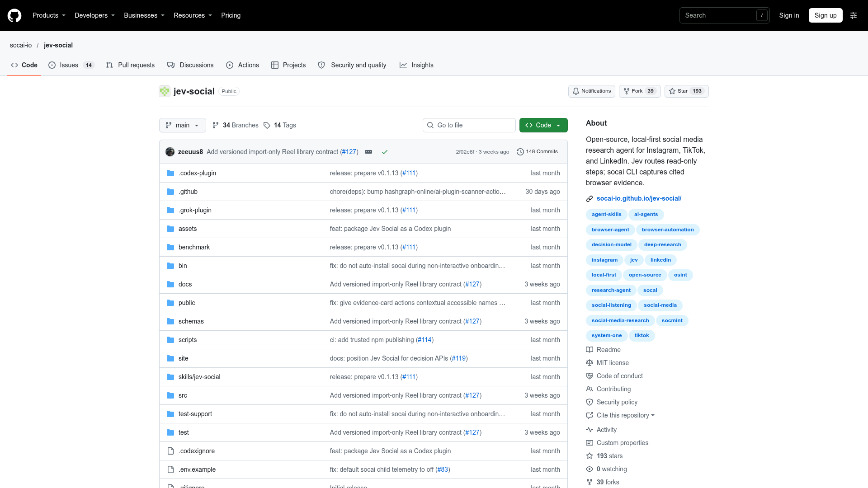Click the GitHub logo icon
The height and width of the screenshot is (488, 868).
click(14, 15)
